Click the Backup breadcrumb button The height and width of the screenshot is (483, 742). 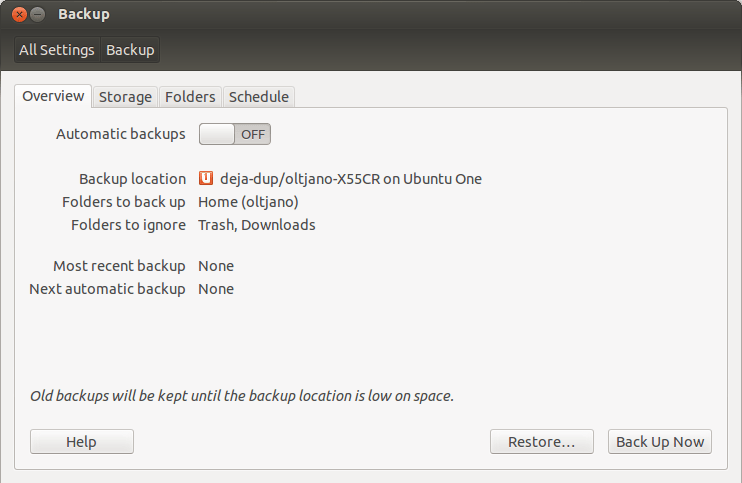[x=130, y=50]
